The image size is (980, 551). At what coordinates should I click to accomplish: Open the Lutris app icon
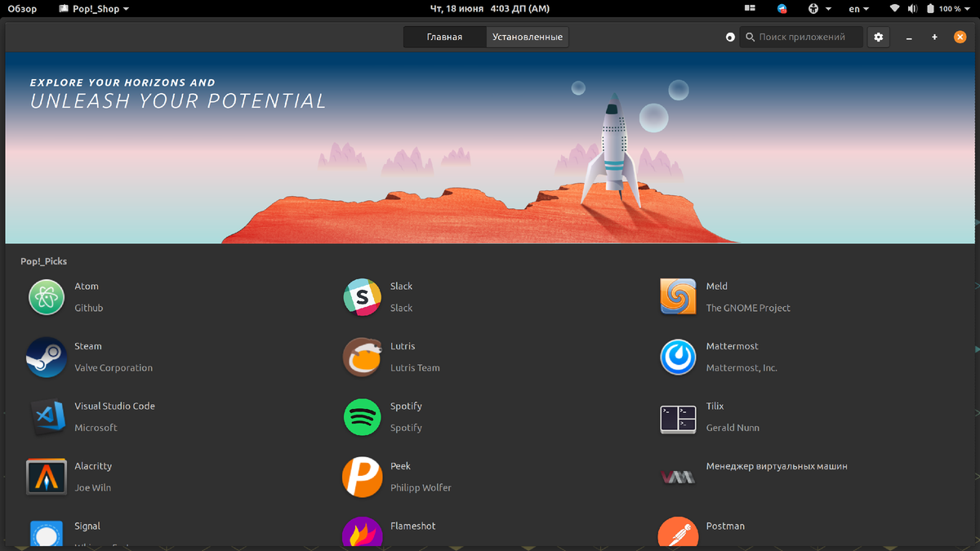coord(362,357)
